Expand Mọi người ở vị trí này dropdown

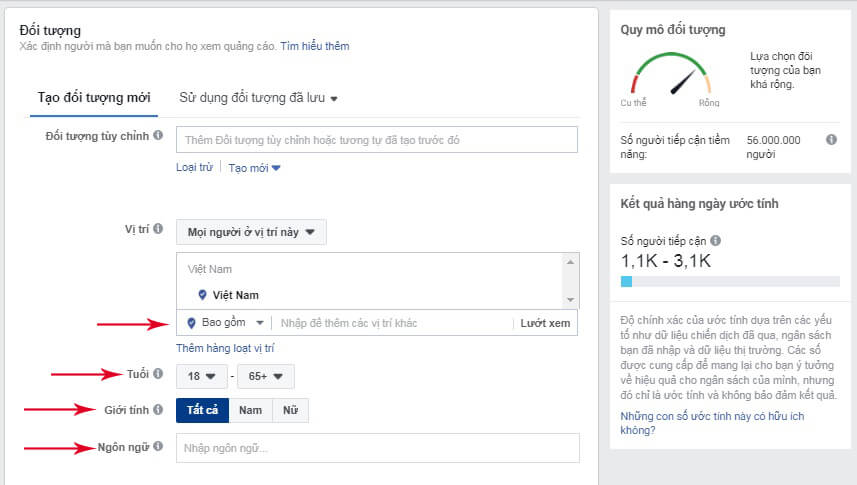[x=251, y=232]
